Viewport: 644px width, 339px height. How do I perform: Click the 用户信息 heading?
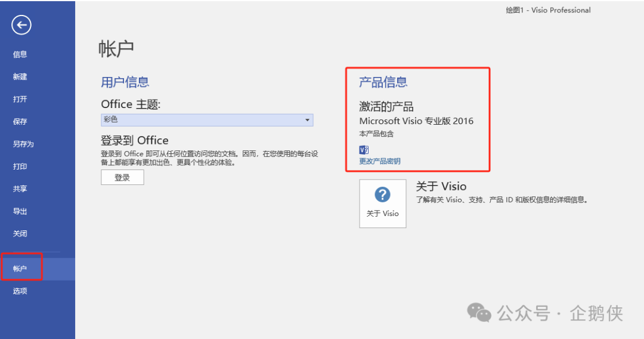point(125,82)
